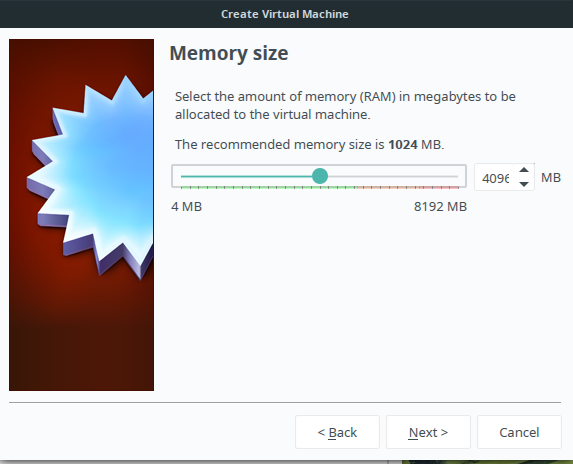Increase memory with the spinbox up arrow
Viewport: 573px width, 464px height.
pyautogui.click(x=524, y=170)
